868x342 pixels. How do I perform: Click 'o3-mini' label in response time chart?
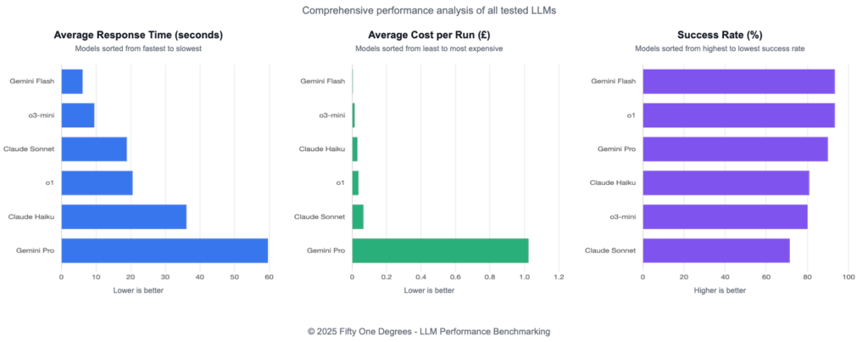(x=42, y=115)
